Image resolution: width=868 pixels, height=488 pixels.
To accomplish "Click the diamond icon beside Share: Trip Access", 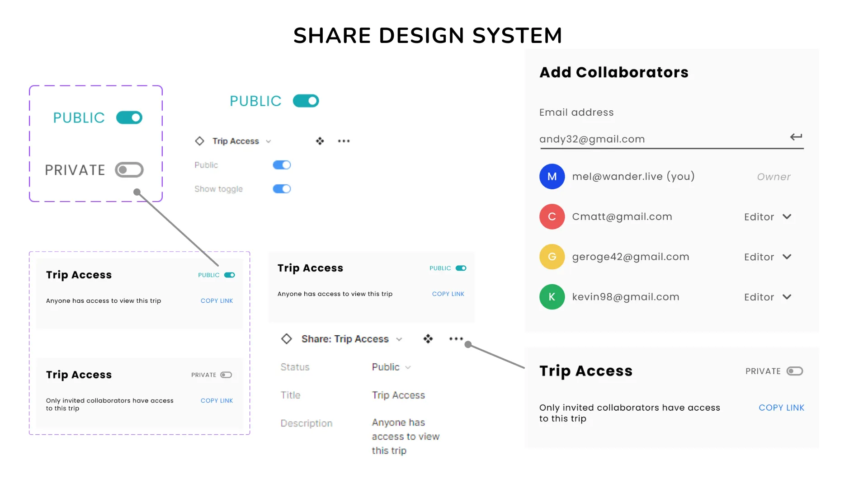I will pos(287,339).
